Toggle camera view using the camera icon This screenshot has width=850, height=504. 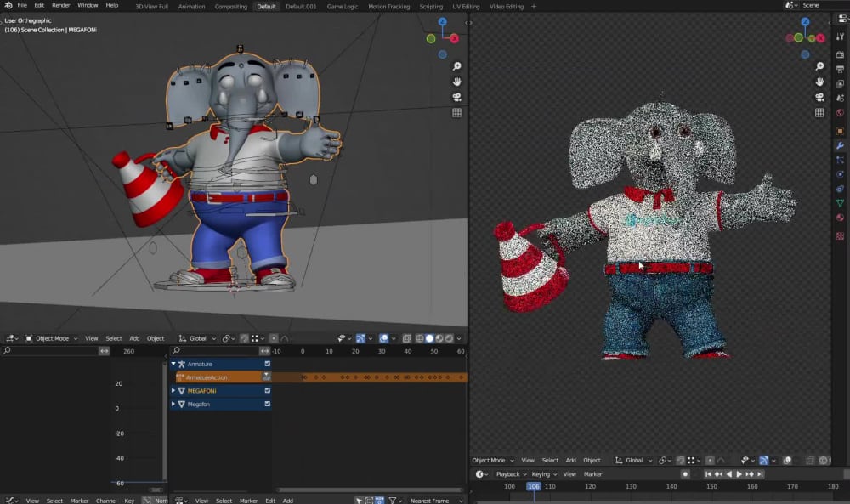[x=457, y=96]
